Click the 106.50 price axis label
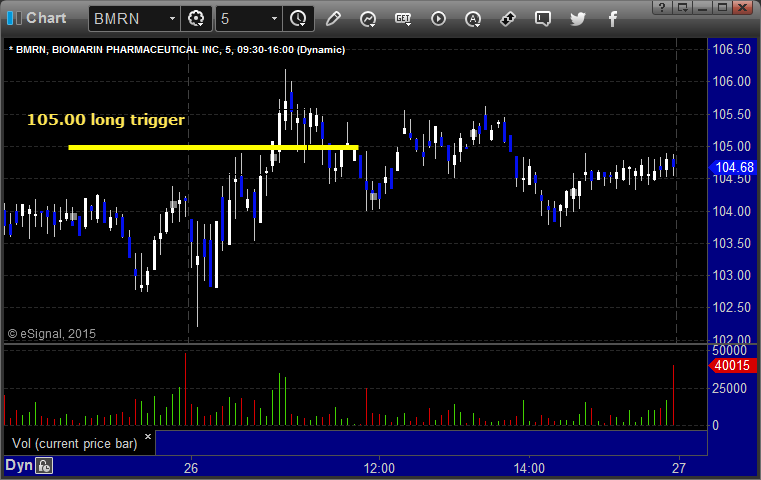Viewport: 761px width, 480px height. coord(731,49)
